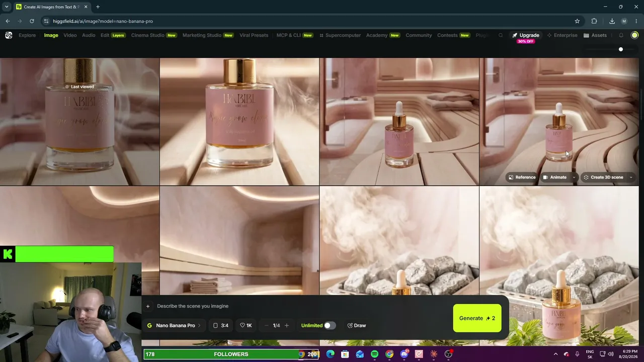Open Cinema Studio
This screenshot has width=644, height=362.
154,35
